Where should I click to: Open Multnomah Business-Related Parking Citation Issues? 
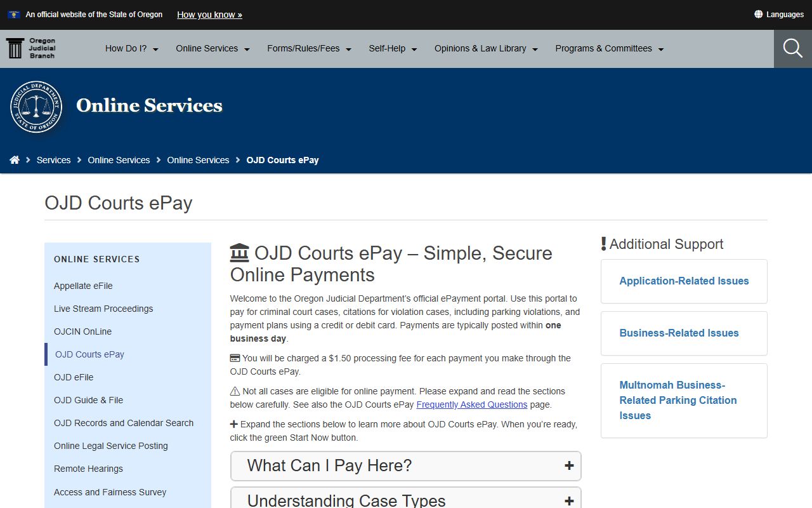pos(684,401)
